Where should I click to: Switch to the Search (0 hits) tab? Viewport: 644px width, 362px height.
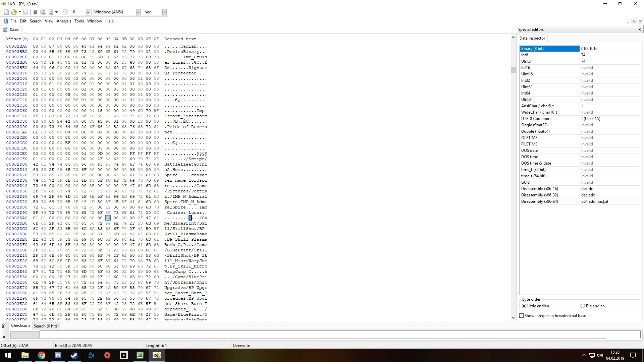(x=46, y=326)
